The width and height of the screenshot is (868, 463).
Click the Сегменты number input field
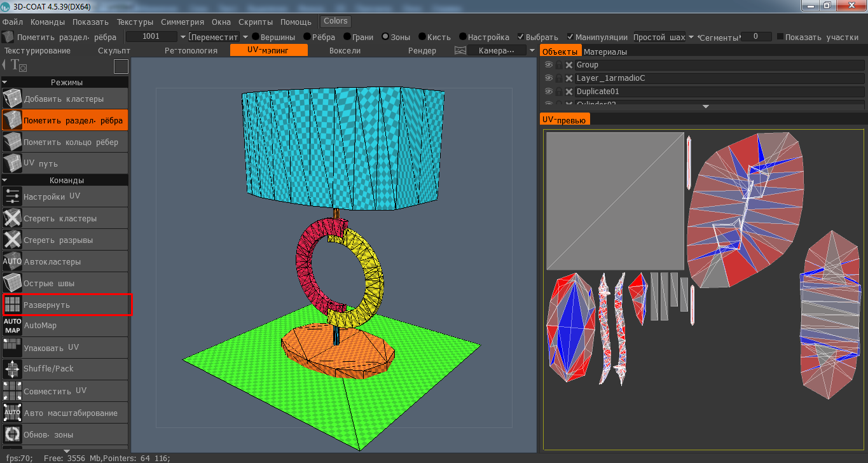(x=756, y=37)
